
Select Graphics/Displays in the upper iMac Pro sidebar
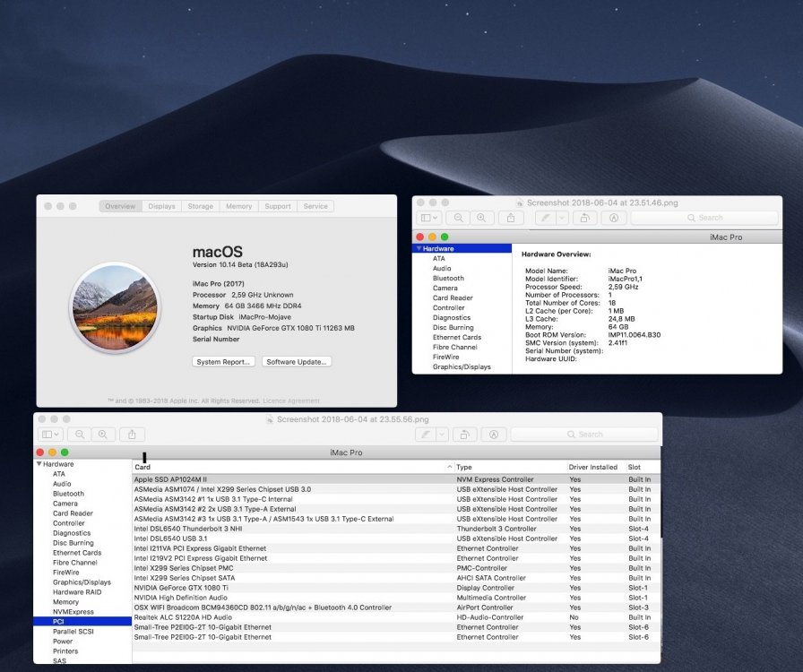coord(462,366)
